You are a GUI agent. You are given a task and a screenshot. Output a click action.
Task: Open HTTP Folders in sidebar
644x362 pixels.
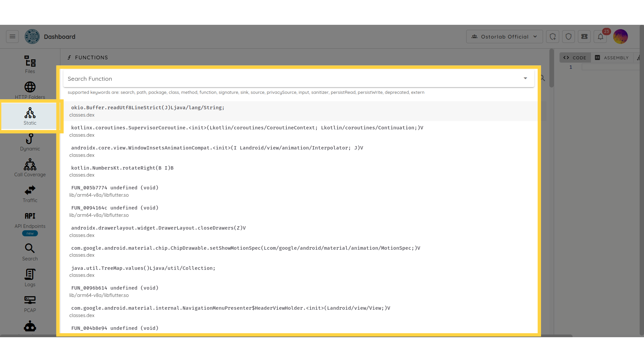pos(30,90)
